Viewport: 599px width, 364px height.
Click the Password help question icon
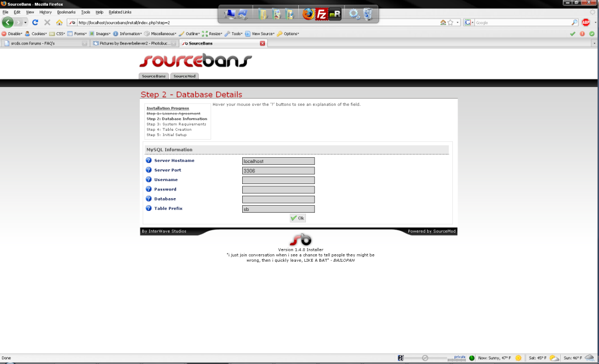tap(149, 189)
